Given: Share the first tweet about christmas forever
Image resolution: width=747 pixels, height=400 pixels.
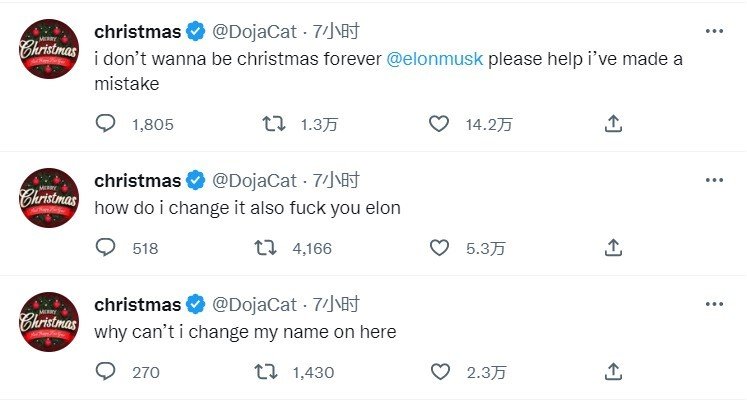Looking at the screenshot, I should [x=614, y=124].
